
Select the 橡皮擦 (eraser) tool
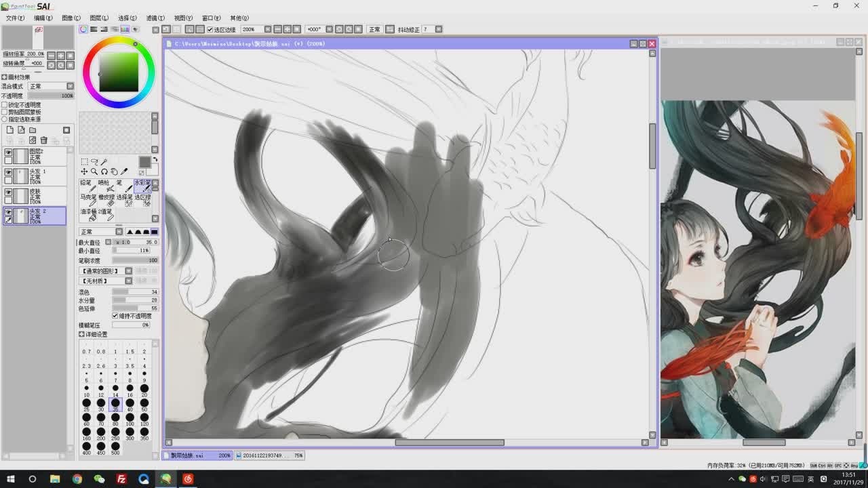[105, 200]
